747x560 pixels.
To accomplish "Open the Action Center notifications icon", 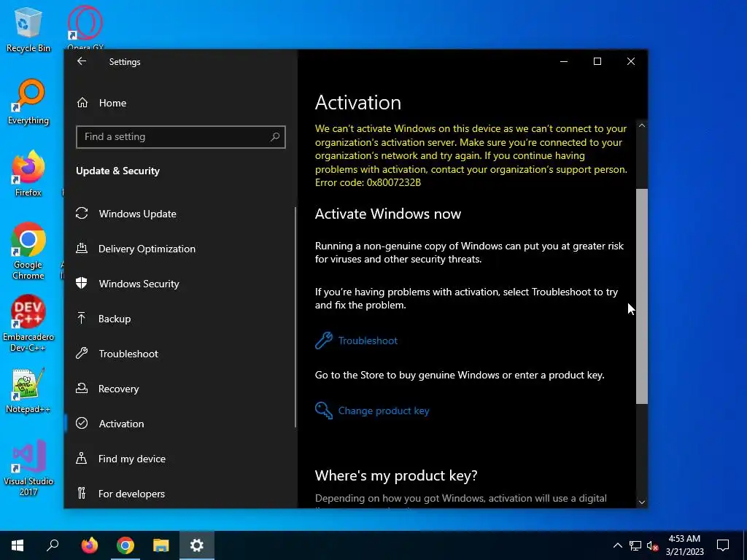I will (723, 545).
